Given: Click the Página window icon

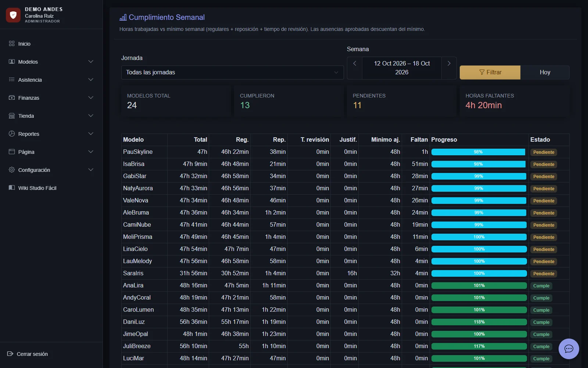Looking at the screenshot, I should pyautogui.click(x=12, y=152).
